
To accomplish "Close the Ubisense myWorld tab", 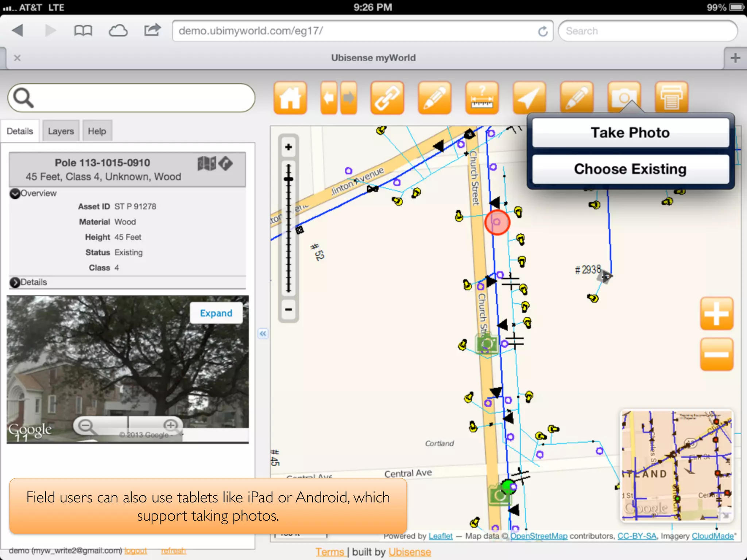I will tap(17, 58).
